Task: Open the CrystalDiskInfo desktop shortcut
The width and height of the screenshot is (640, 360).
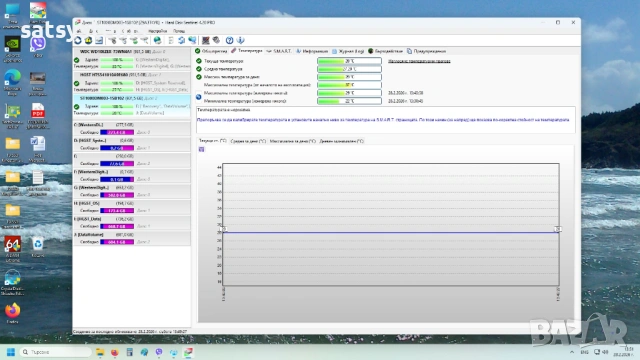Action: point(13,282)
